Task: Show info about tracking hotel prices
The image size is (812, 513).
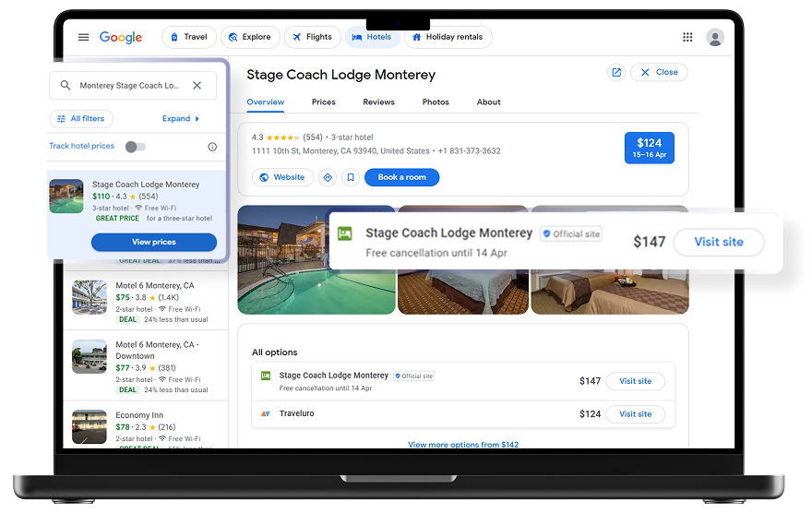Action: (x=212, y=147)
